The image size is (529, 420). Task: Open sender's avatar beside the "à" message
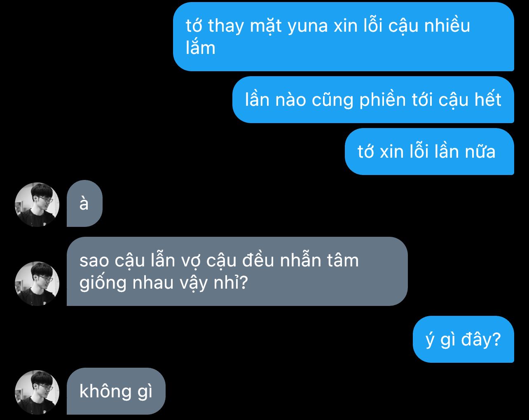click(37, 205)
